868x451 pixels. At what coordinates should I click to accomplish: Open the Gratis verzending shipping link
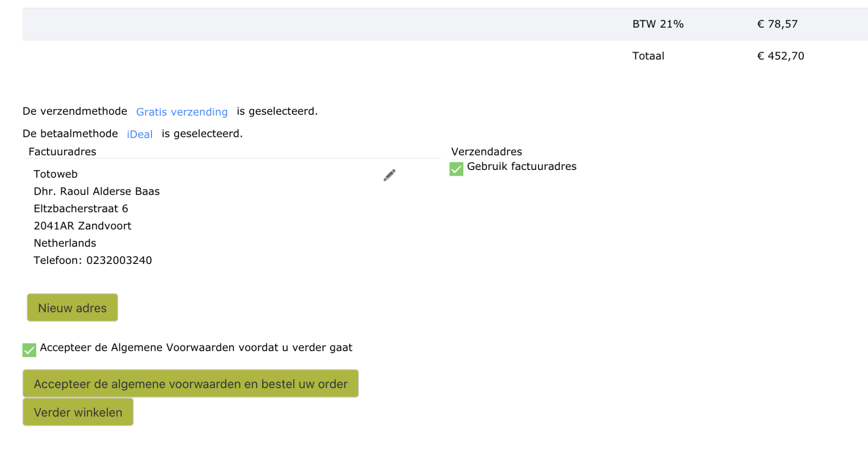click(182, 112)
